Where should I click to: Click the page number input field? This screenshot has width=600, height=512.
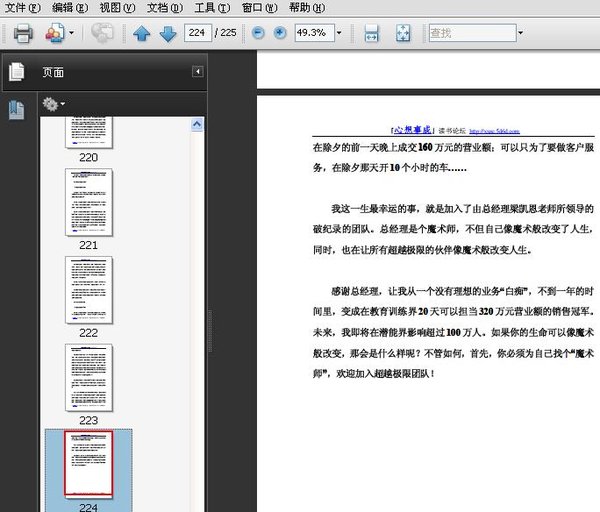[x=198, y=33]
